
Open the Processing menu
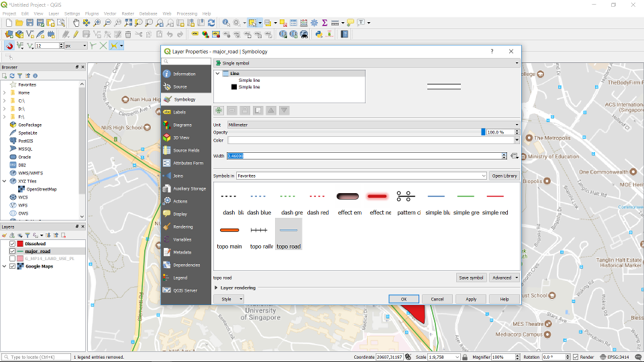[186, 13]
